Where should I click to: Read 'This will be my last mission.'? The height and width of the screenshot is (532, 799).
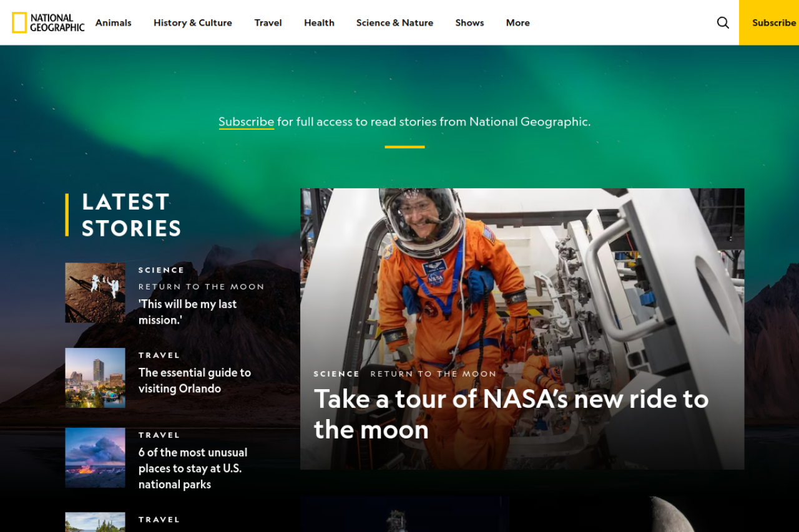tap(187, 312)
